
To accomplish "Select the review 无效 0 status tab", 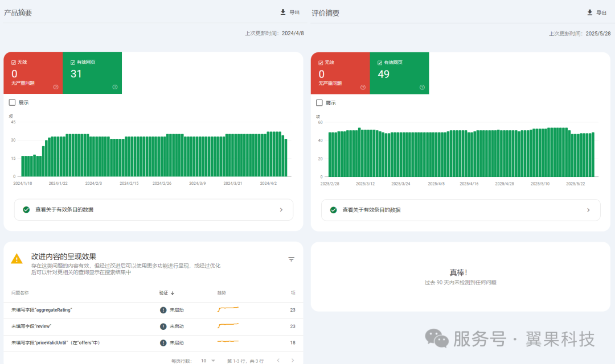I will pyautogui.click(x=340, y=73).
